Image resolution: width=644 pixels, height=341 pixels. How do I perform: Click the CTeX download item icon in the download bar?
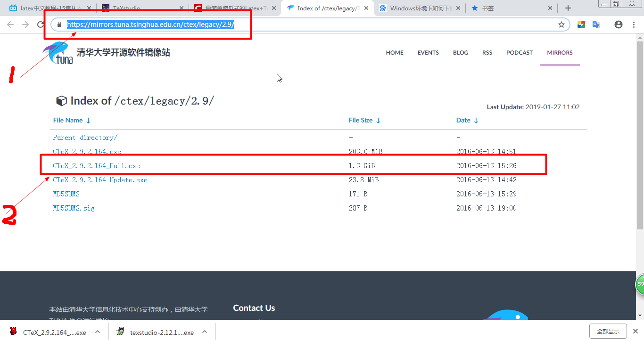13,332
